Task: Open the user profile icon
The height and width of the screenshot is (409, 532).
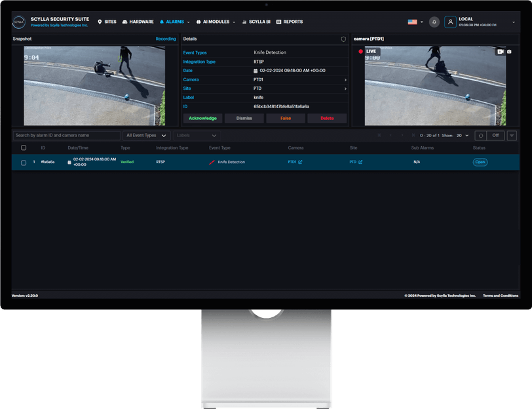Action: (x=450, y=22)
